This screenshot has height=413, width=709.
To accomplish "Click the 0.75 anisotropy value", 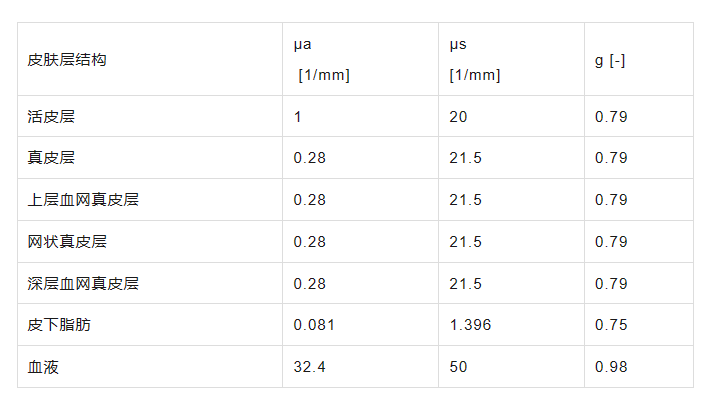I will coord(611,325).
